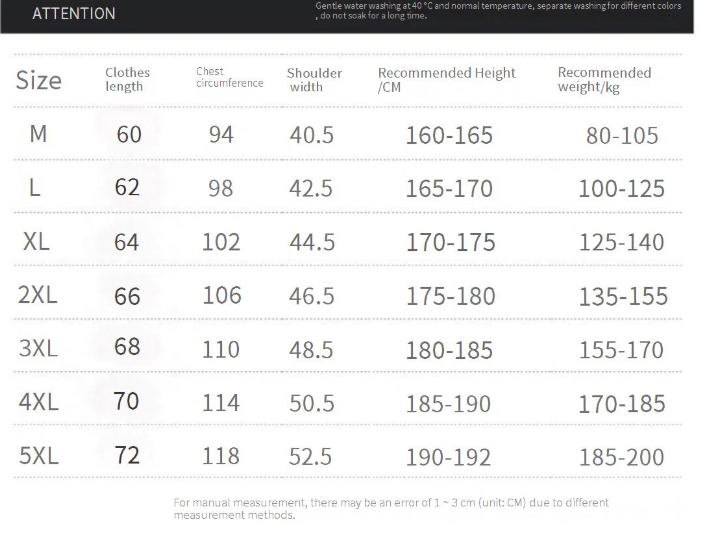Click the Chest circumference header
Viewport: 706px width, 536px height.
230,77
